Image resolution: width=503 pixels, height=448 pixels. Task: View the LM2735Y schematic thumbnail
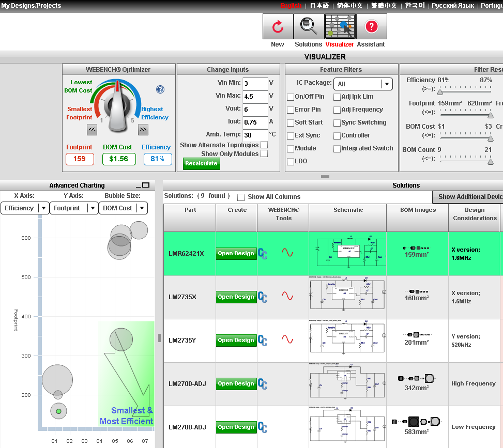(x=347, y=337)
